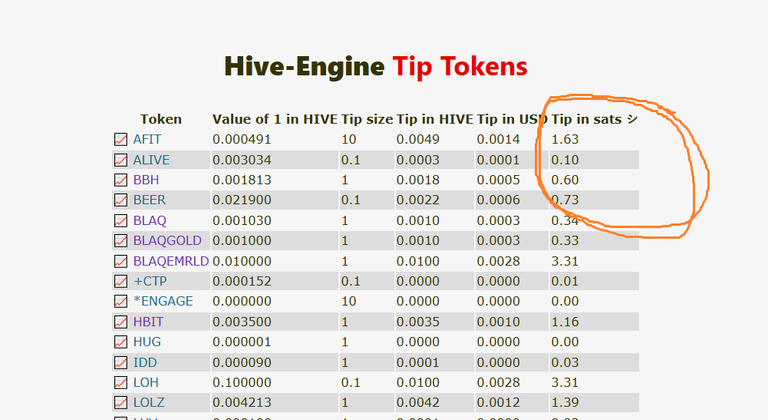This screenshot has width=768, height=420.
Task: Select BBH tip in sats 0.60
Action: pyautogui.click(x=565, y=180)
